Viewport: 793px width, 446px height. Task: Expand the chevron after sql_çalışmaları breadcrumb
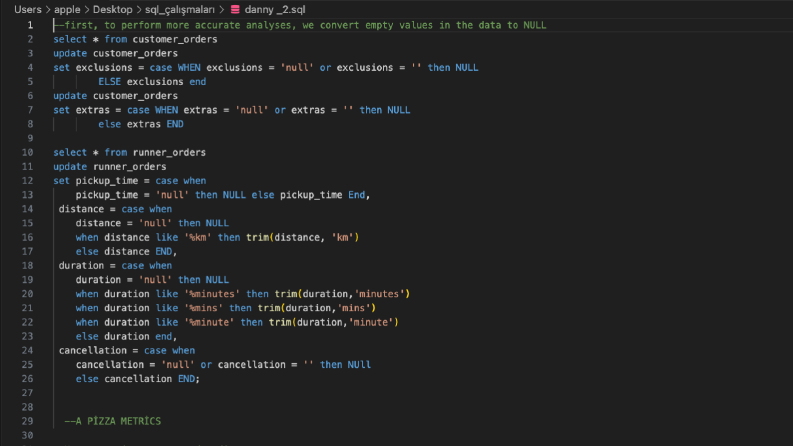pyautogui.click(x=222, y=10)
